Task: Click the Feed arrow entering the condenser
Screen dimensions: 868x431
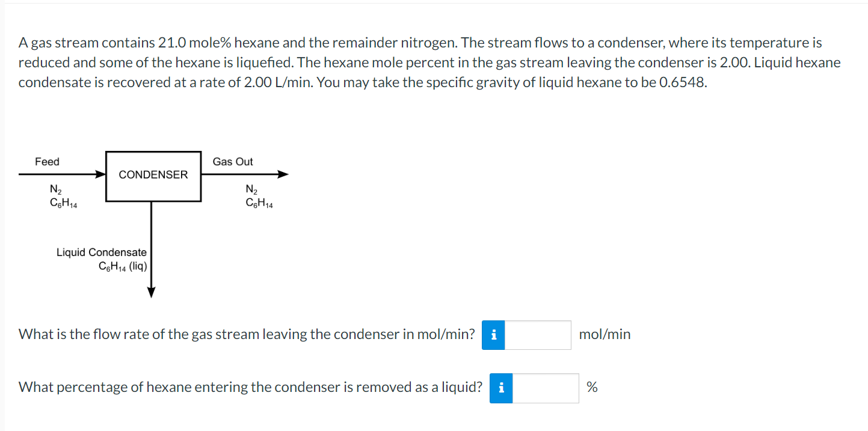Action: [60, 174]
